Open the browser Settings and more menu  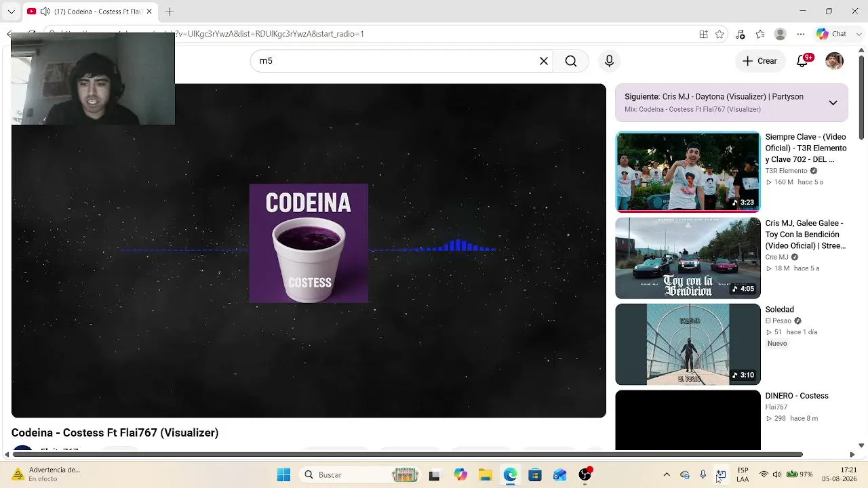tap(801, 34)
